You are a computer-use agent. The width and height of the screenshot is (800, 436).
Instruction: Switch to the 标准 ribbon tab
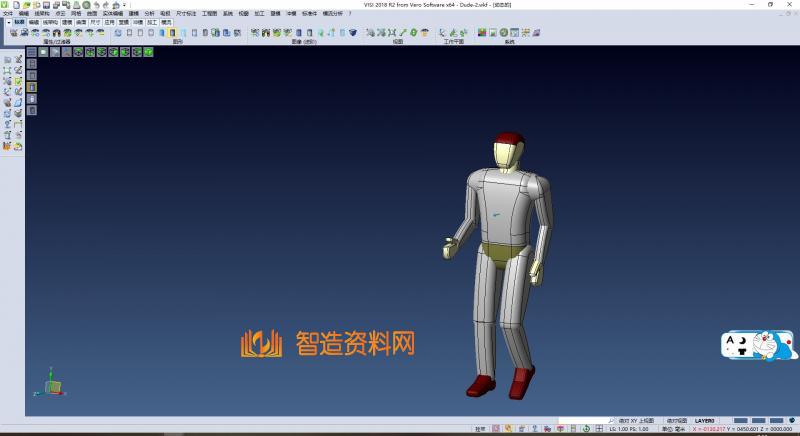[19, 22]
